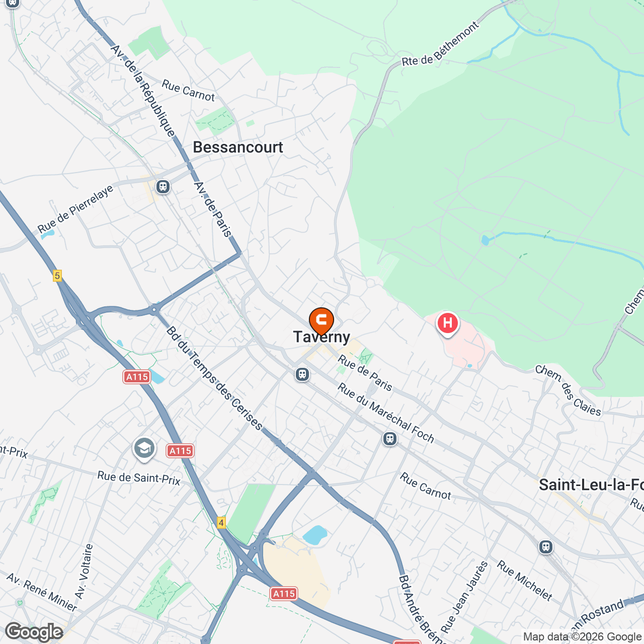Click the orange Taverny location pin
Screen dimensions: 644x644
click(x=321, y=321)
